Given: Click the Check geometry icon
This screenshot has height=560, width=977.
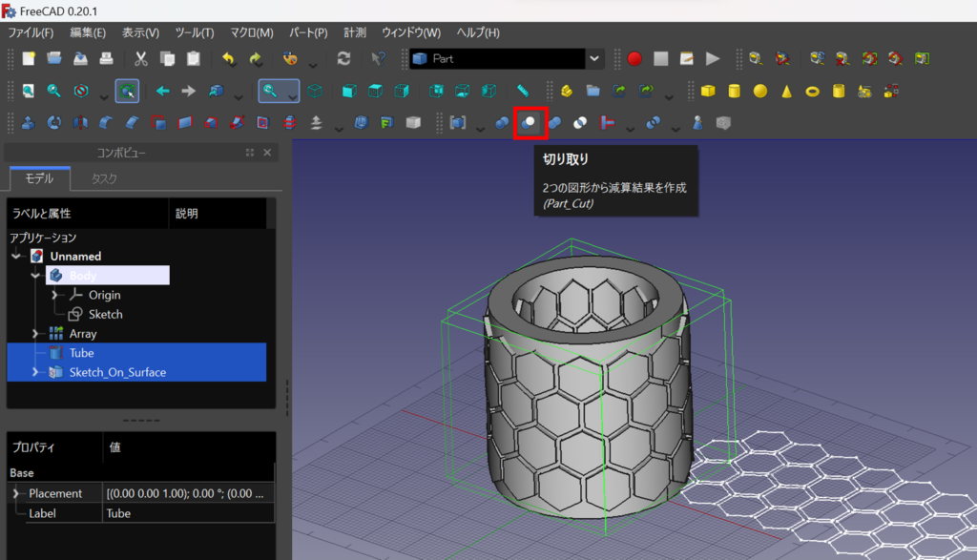Looking at the screenshot, I should click(x=697, y=123).
